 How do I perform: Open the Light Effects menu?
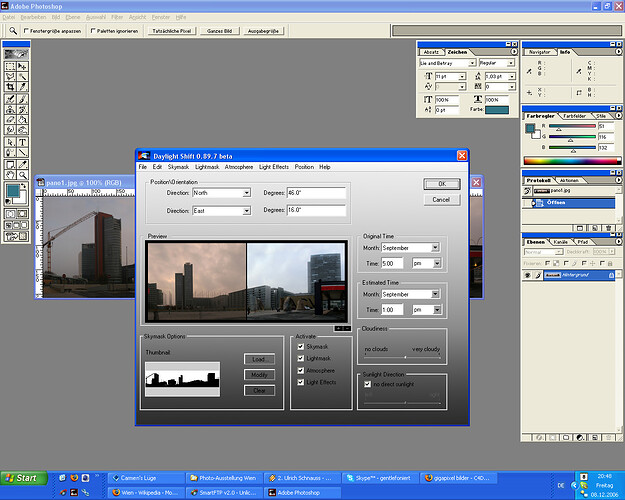point(274,167)
